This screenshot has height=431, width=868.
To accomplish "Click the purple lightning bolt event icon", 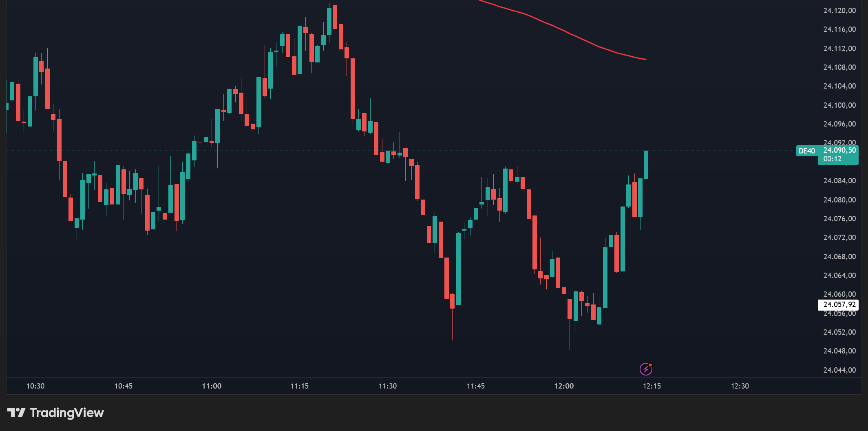I will point(646,369).
